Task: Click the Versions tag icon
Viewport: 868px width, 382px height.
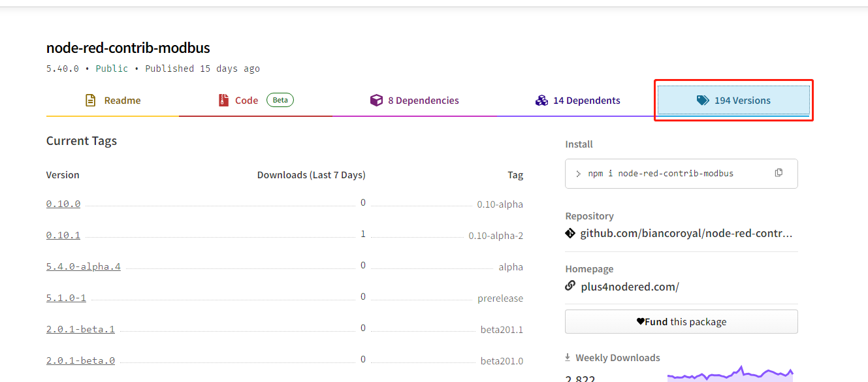Action: [702, 100]
